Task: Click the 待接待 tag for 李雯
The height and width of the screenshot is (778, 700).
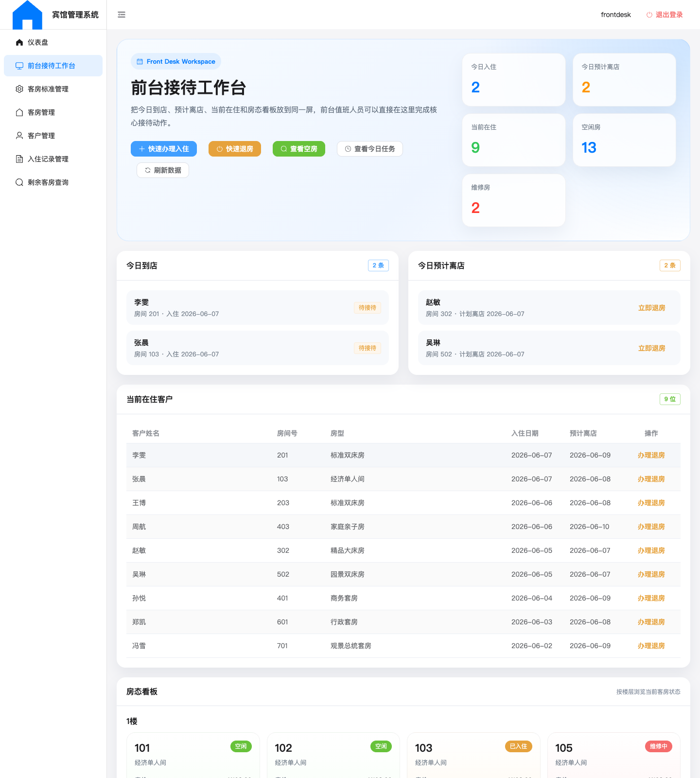Action: coord(367,308)
